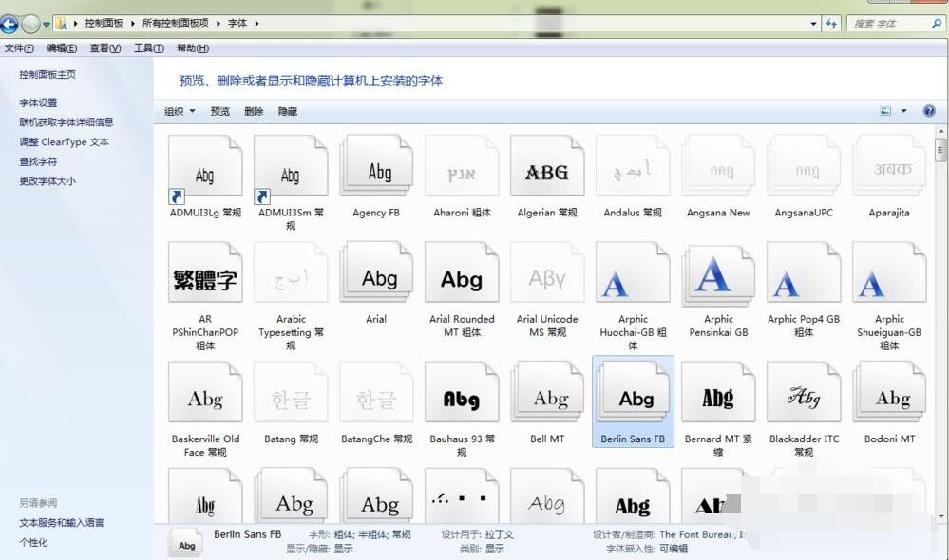Click the back navigation arrow
Image resolution: width=949 pixels, height=560 pixels.
pyautogui.click(x=9, y=24)
